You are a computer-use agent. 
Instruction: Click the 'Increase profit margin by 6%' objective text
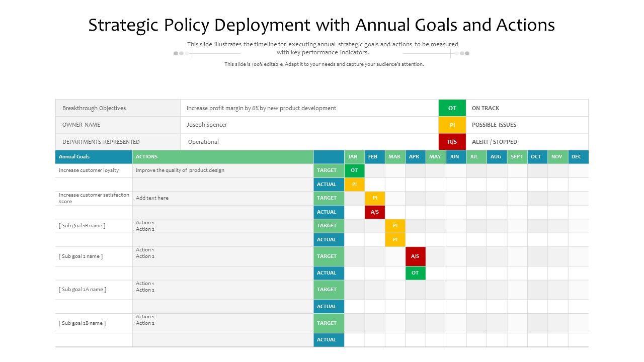[261, 108]
